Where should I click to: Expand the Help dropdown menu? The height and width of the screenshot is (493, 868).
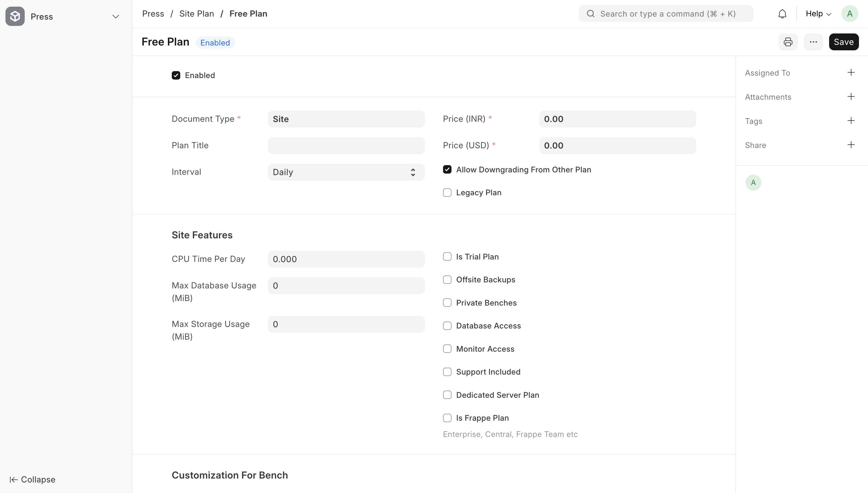[x=818, y=14]
